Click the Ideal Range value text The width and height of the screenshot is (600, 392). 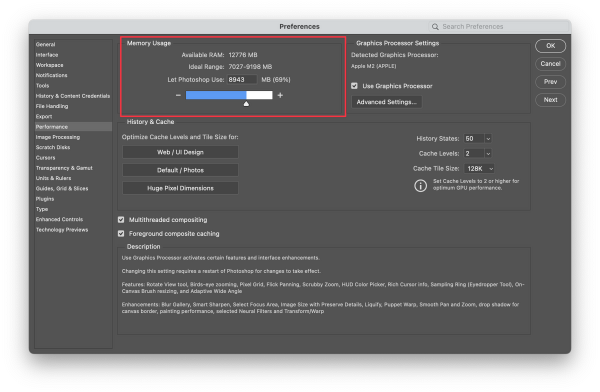250,67
